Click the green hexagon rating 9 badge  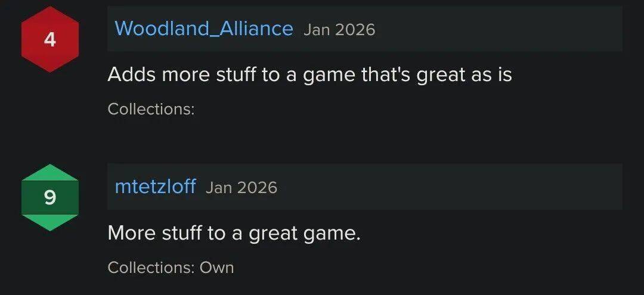50,197
